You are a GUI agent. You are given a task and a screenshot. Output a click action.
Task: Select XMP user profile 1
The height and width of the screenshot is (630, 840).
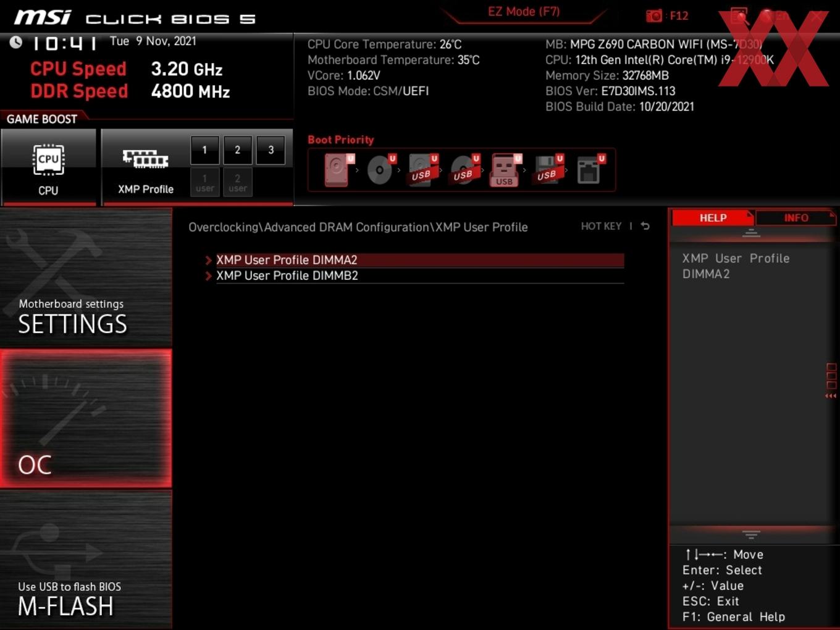[x=204, y=183]
